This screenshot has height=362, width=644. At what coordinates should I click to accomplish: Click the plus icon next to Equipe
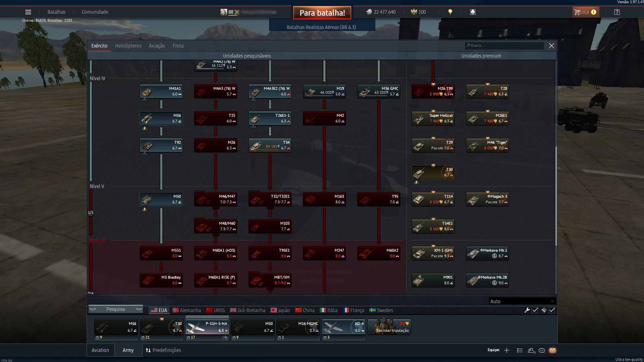507,350
